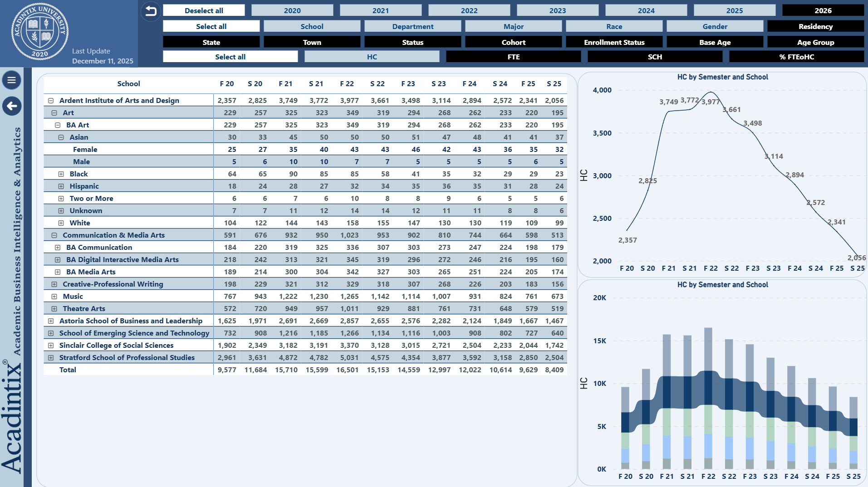Click Select all beside the HC option
This screenshot has height=487, width=868.
click(230, 57)
